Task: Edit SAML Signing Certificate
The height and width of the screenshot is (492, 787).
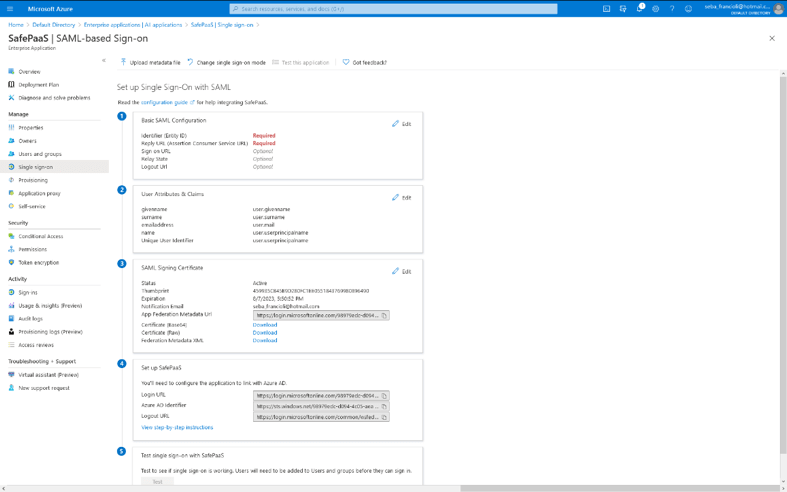Action: pos(402,271)
